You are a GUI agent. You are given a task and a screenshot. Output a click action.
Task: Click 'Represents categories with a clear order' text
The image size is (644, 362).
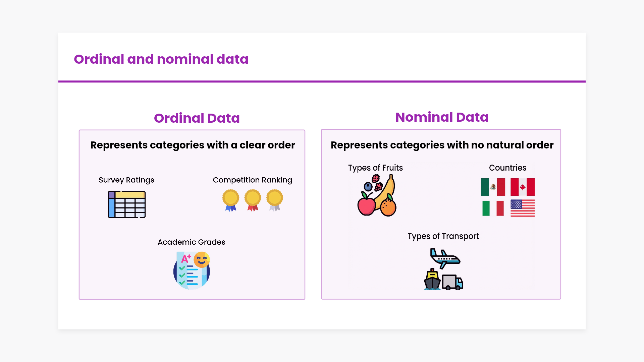(x=193, y=145)
